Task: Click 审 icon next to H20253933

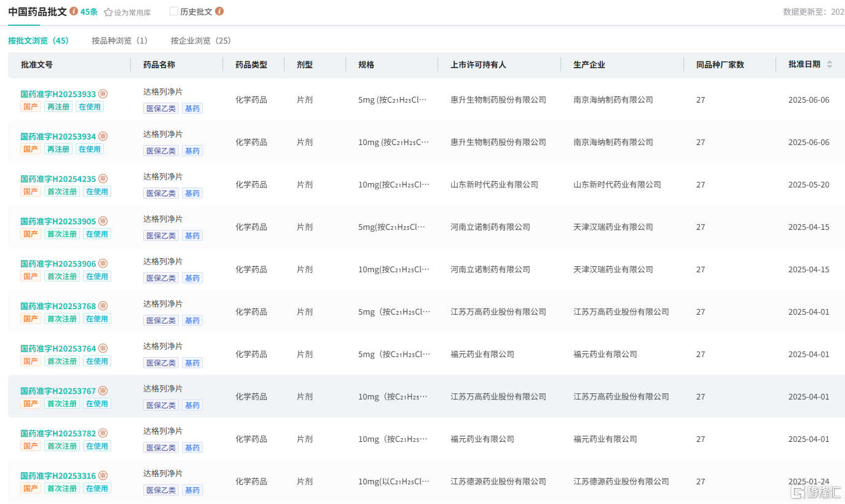Action: point(103,94)
